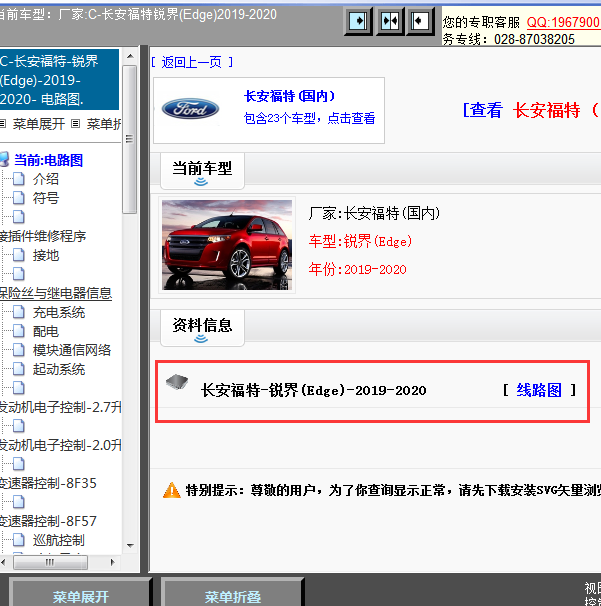Click the 返回上一页 link
This screenshot has height=606, width=601.
[x=192, y=62]
